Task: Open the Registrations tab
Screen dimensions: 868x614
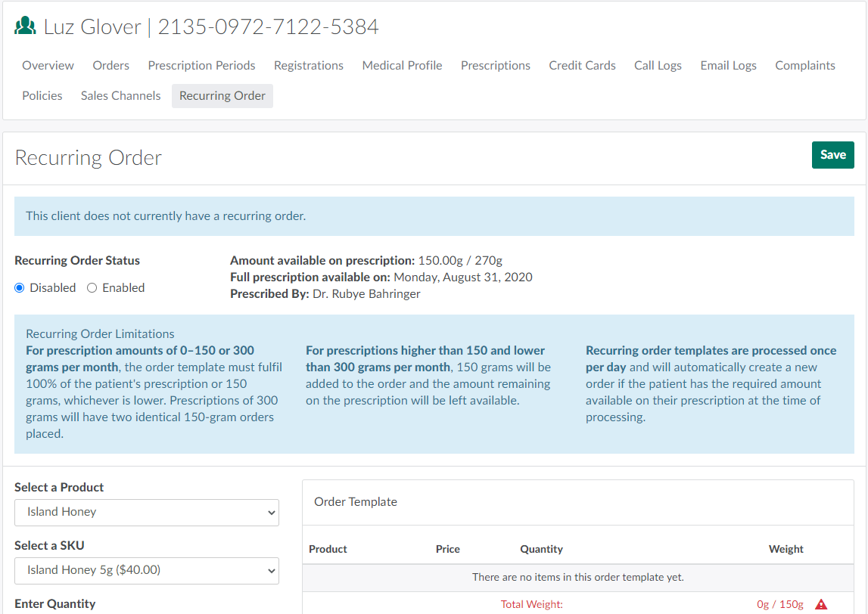Action: pos(309,66)
